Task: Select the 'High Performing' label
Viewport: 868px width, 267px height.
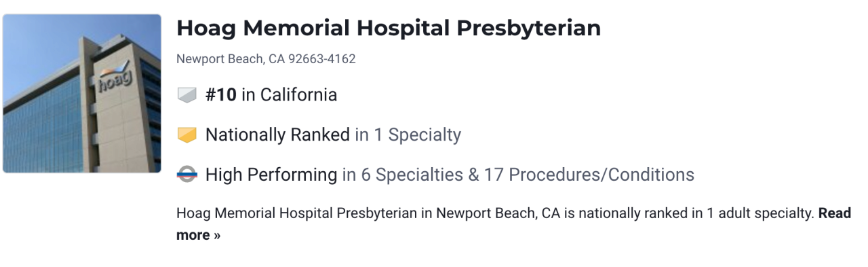Action: (271, 175)
